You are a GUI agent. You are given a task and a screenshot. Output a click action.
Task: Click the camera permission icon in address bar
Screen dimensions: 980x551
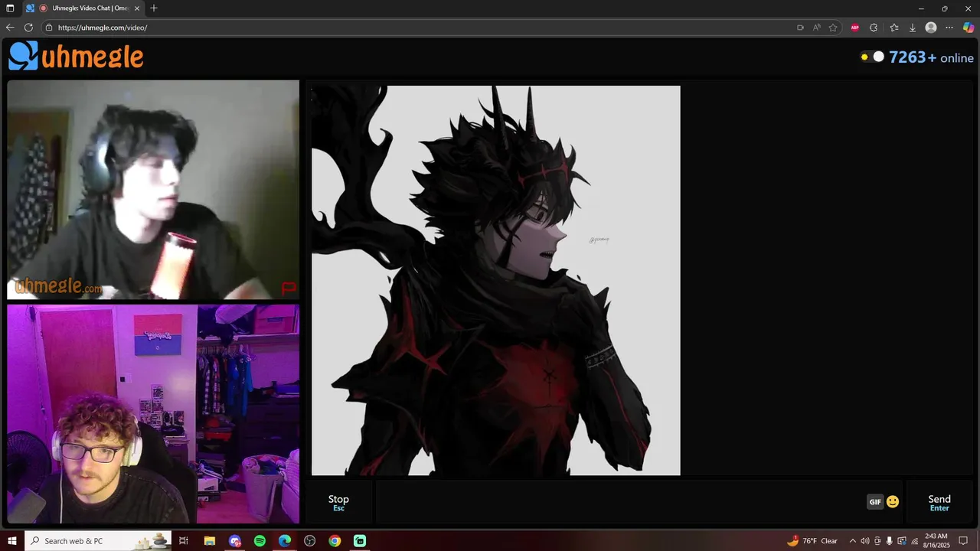point(800,28)
